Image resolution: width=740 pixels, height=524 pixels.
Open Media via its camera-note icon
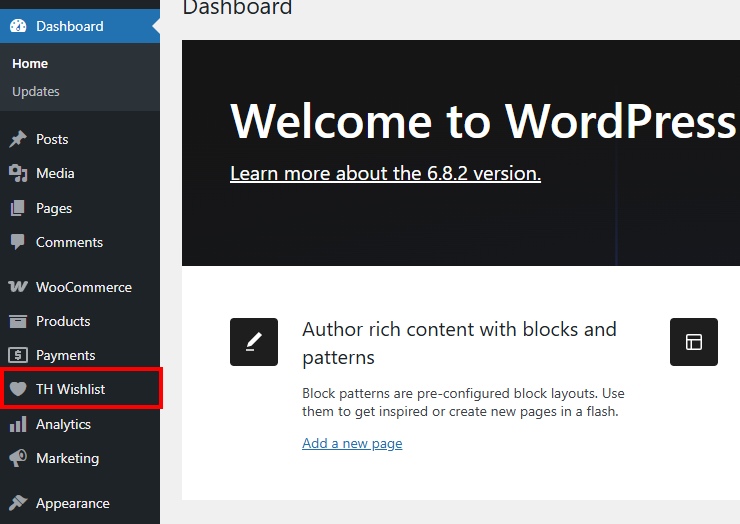(18, 173)
